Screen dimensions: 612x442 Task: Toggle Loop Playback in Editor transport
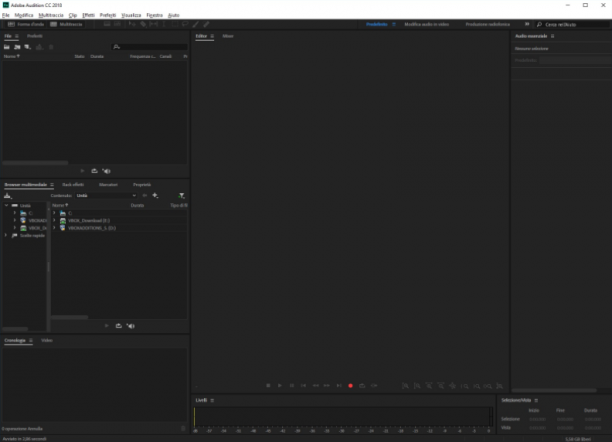(362, 386)
